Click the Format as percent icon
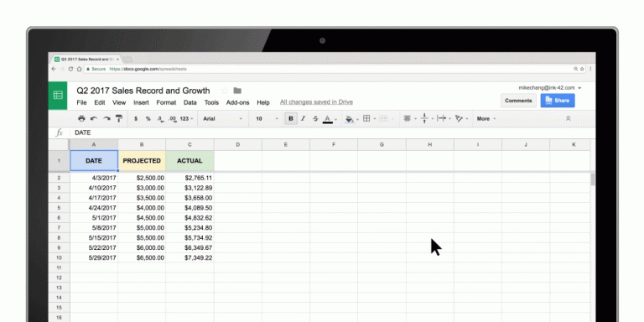Viewport: 644px width, 322px height. coord(148,119)
